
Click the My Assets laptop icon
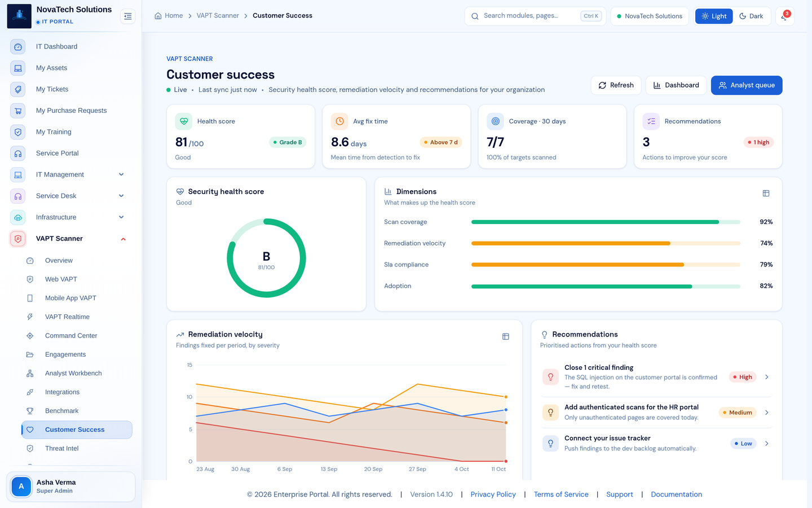pos(18,68)
